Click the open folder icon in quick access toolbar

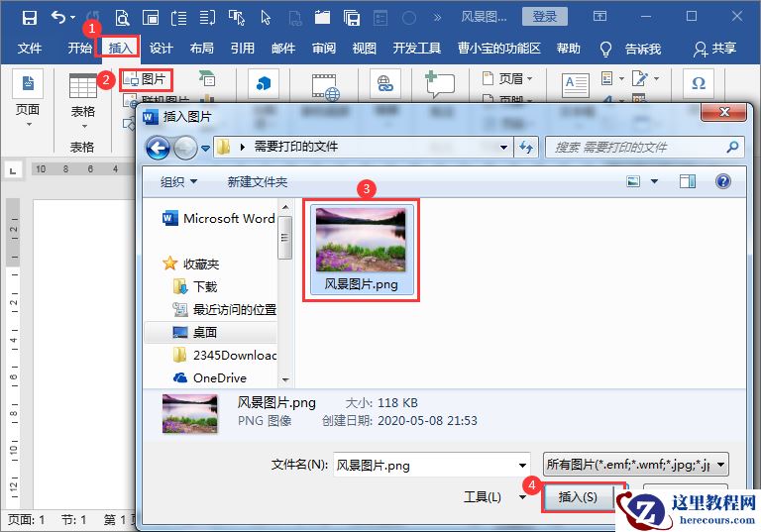point(322,18)
